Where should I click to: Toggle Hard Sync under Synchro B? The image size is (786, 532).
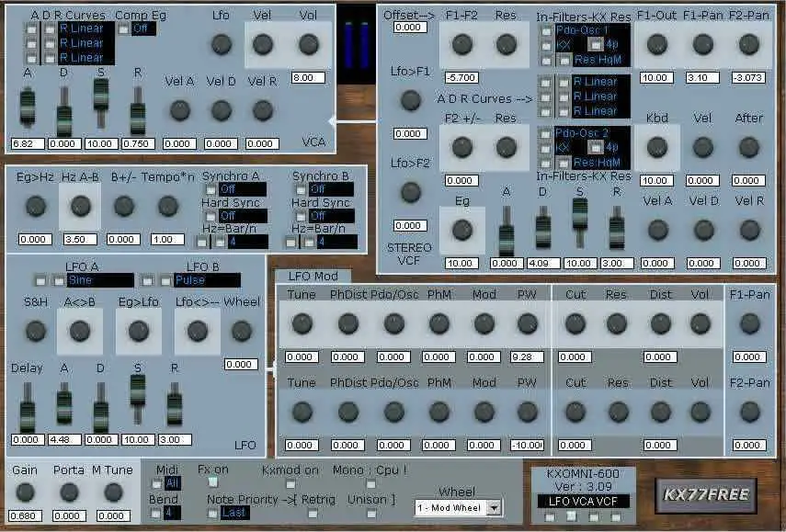[301, 217]
